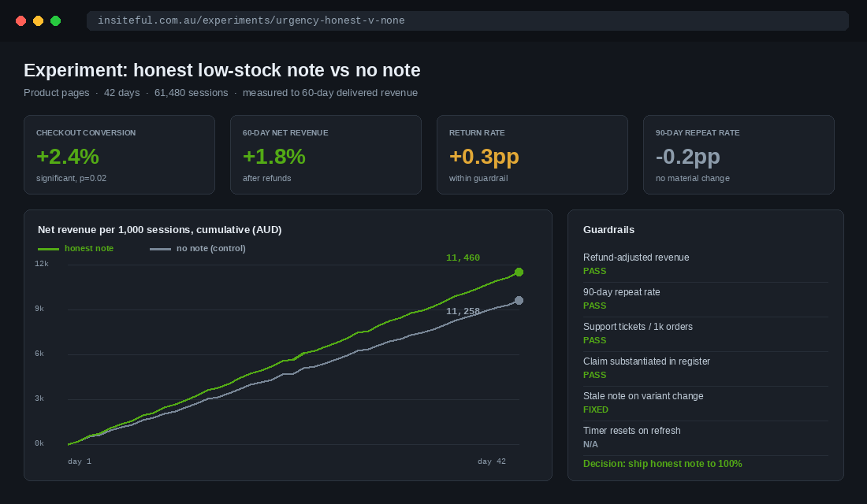
Task: Click the 'after refunds' caption
Action: [x=266, y=178]
